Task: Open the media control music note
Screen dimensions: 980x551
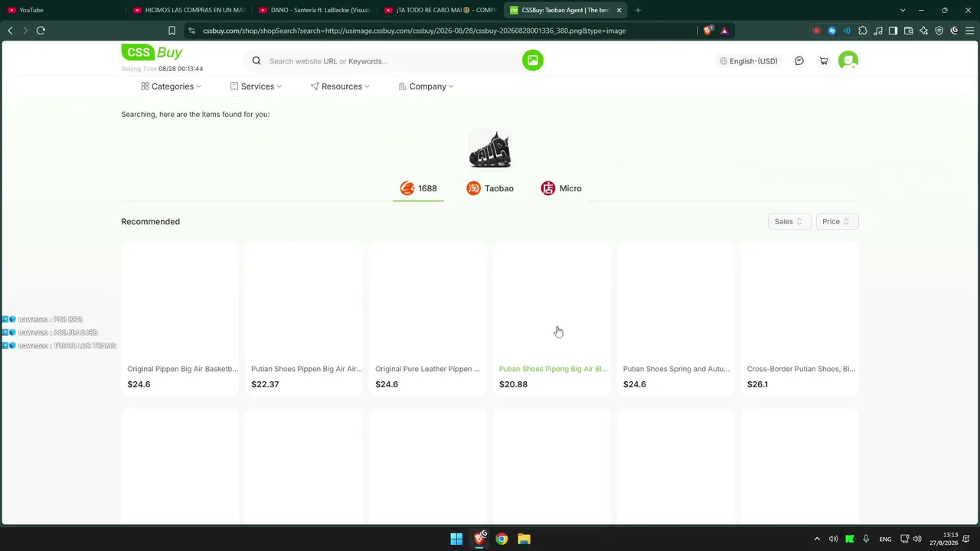Action: point(878,31)
